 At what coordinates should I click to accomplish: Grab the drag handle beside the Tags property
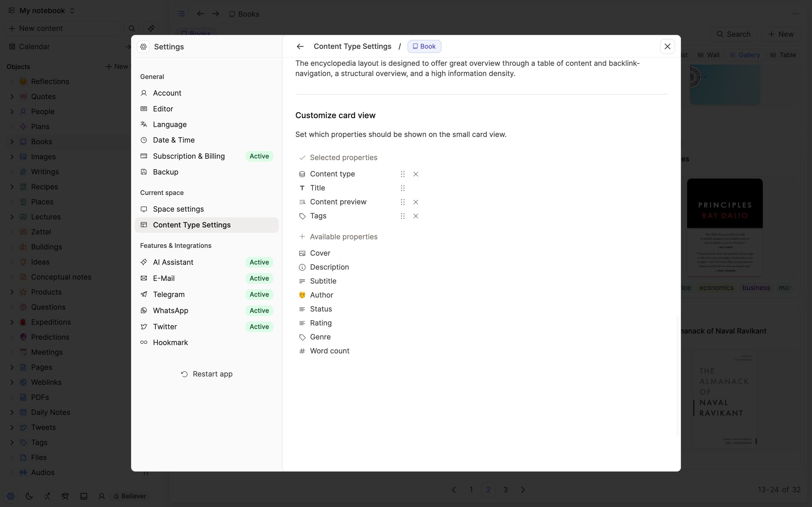pyautogui.click(x=402, y=216)
